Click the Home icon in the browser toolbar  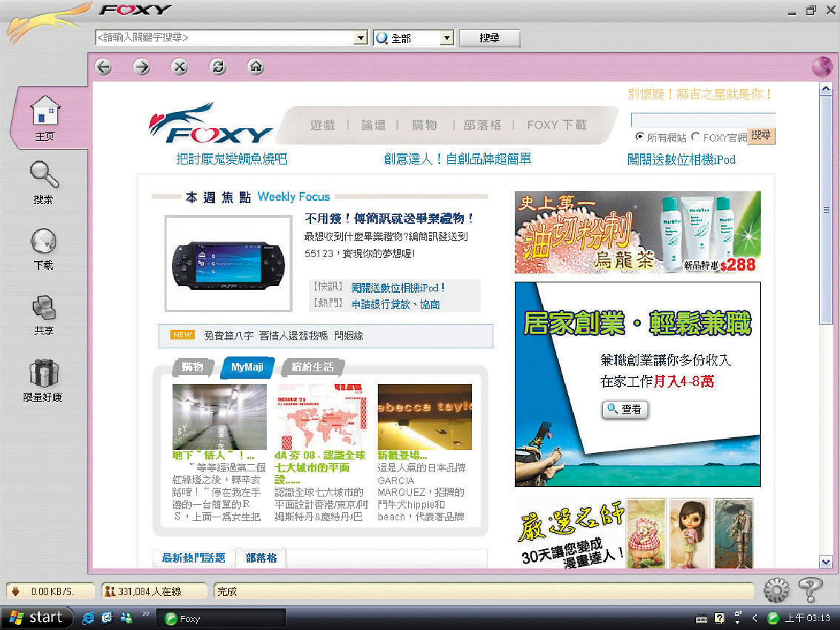pyautogui.click(x=255, y=67)
